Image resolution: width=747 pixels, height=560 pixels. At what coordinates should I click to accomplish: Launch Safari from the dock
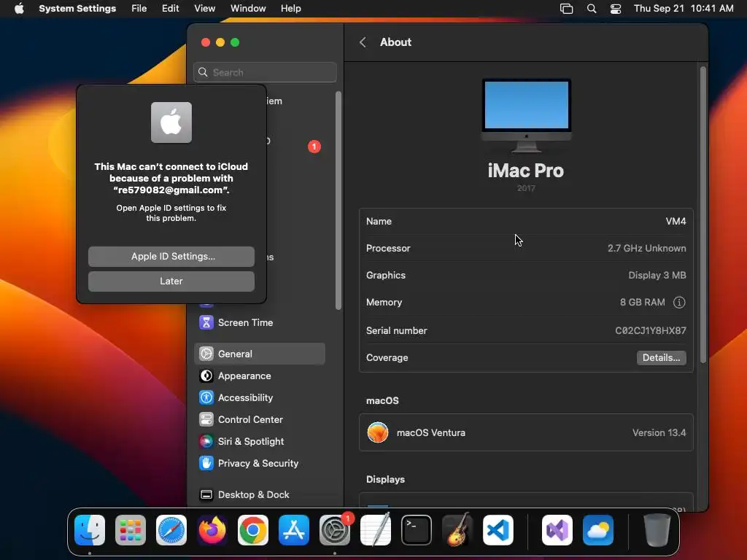coord(171,530)
